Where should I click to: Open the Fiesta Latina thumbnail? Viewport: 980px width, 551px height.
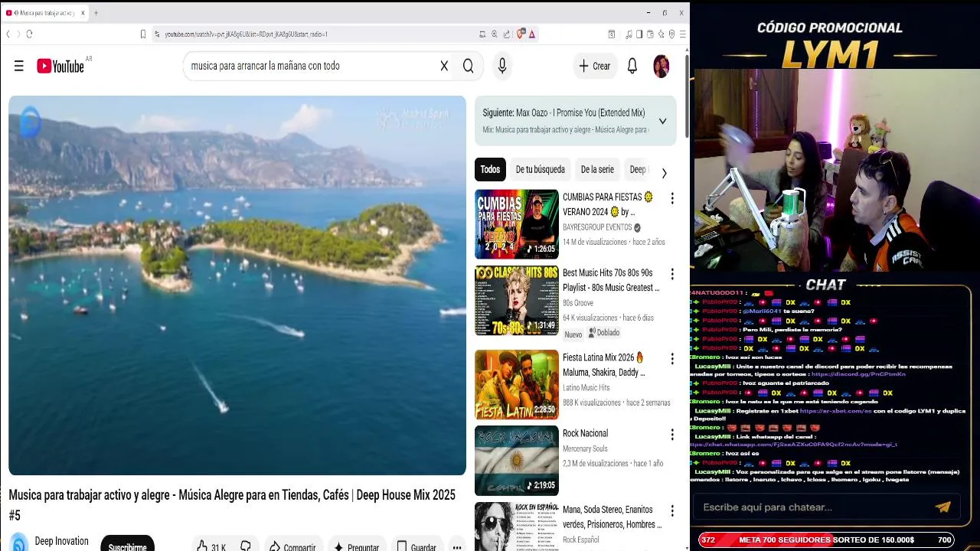(x=517, y=384)
